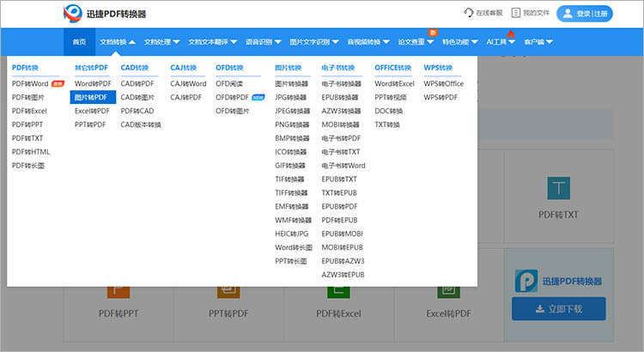
Task: Open EPUB转换器 link
Action: (x=340, y=97)
